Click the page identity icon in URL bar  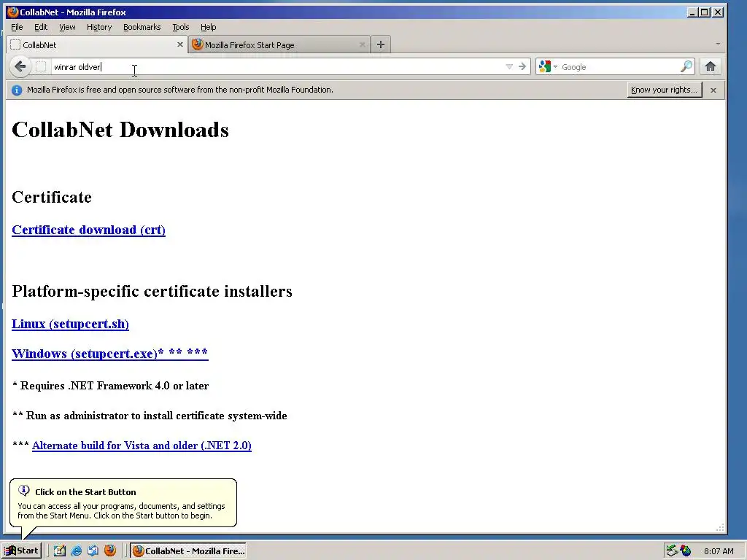[41, 66]
